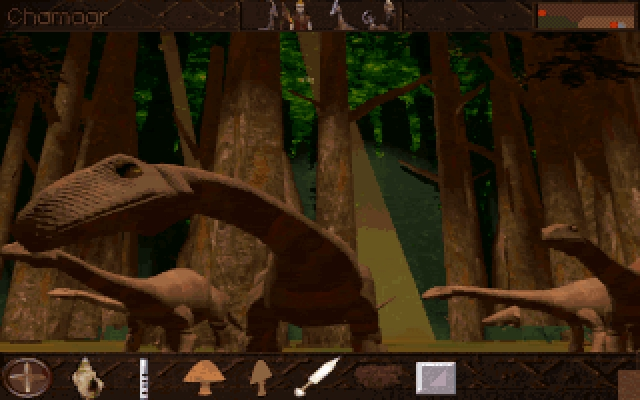Pick the dark brown stone lump
This screenshot has width=640, height=400.
click(379, 377)
